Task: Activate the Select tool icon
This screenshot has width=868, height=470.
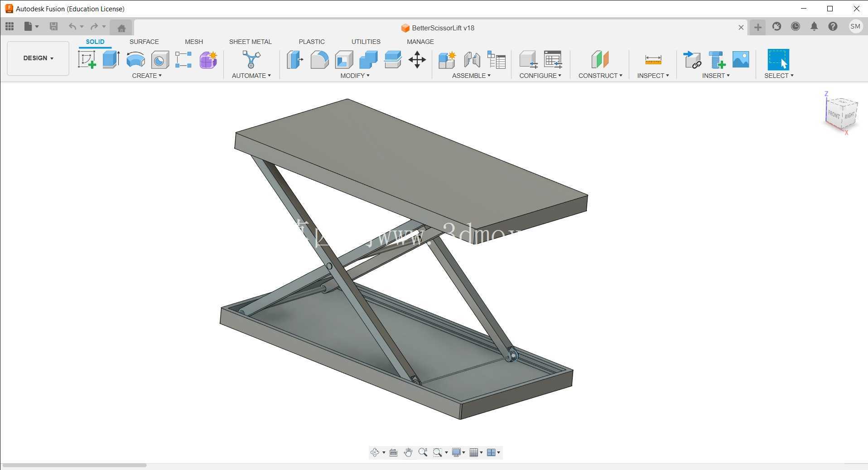Action: click(778, 59)
